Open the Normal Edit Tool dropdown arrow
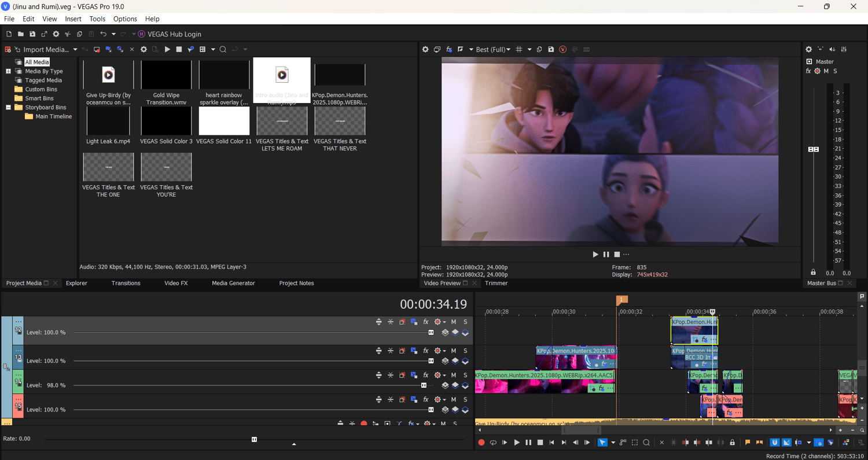 [x=613, y=443]
